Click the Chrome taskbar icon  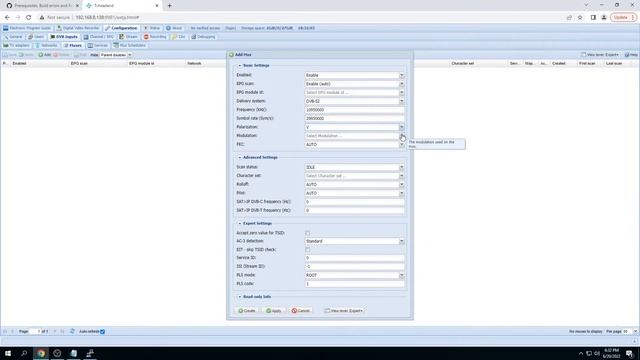coord(41,353)
